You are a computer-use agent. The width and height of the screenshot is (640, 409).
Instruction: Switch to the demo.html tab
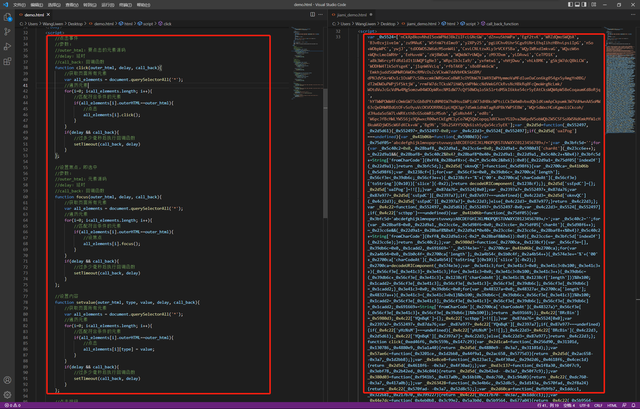pyautogui.click(x=34, y=15)
